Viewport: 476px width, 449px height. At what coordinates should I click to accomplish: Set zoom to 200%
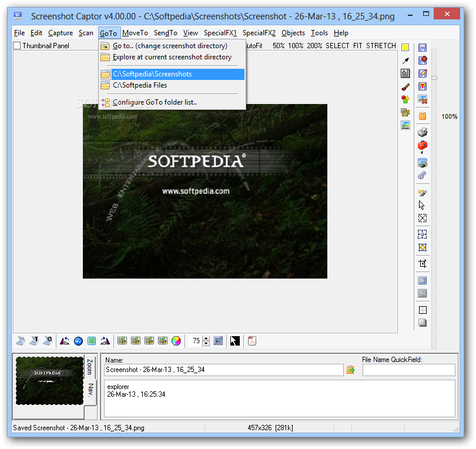click(x=314, y=46)
